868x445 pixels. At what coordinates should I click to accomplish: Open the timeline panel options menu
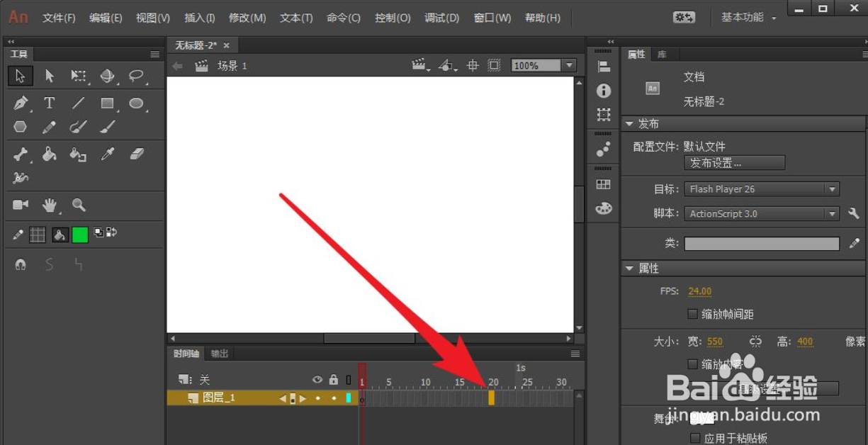click(575, 354)
